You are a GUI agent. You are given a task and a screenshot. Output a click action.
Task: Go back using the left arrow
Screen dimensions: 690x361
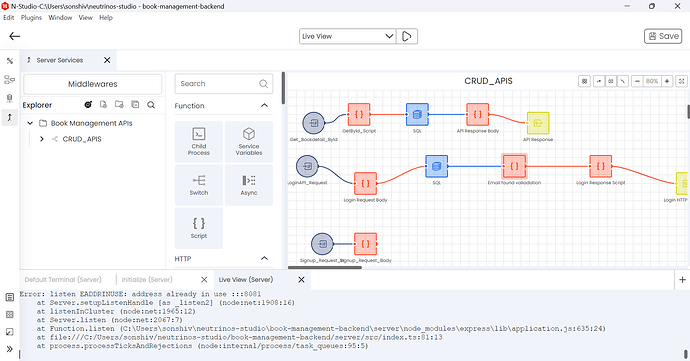tap(15, 36)
